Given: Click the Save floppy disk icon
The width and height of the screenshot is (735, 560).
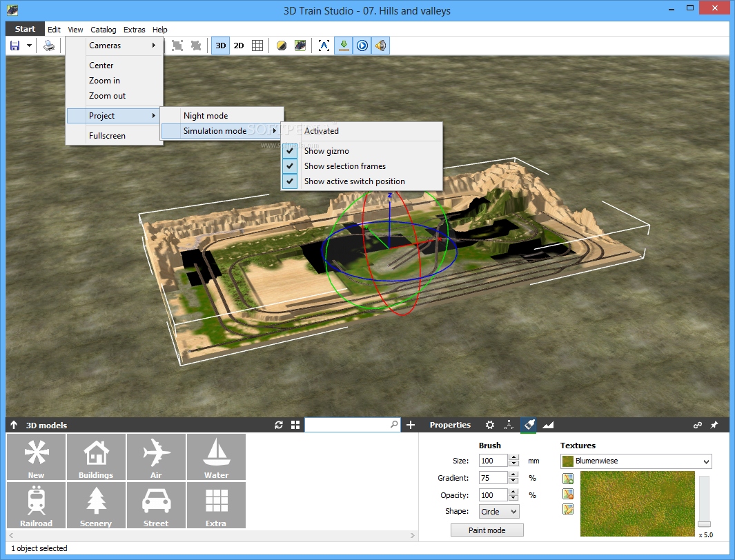Looking at the screenshot, I should 15,46.
